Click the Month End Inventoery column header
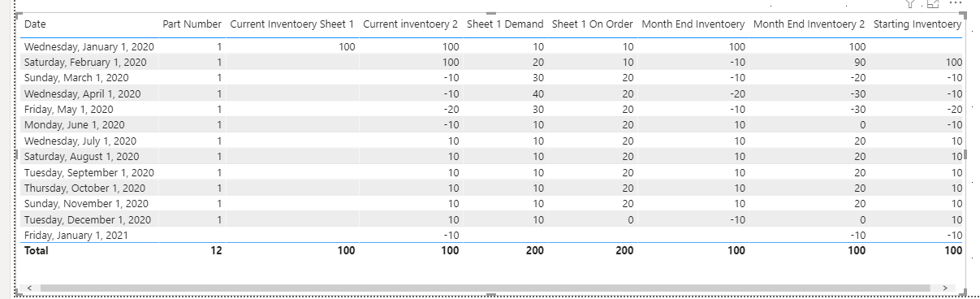This screenshot has height=299, width=980. [x=693, y=24]
